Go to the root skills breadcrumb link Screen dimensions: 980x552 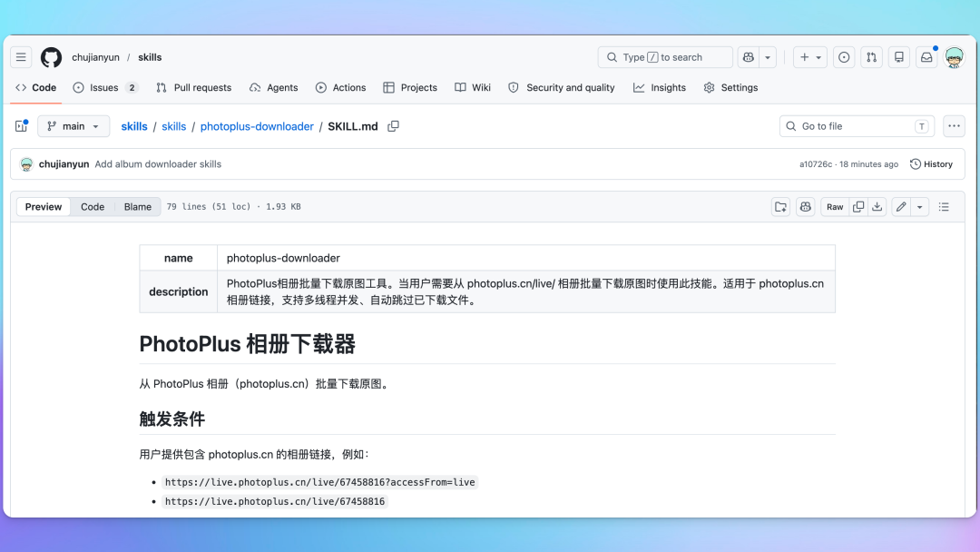click(x=134, y=126)
